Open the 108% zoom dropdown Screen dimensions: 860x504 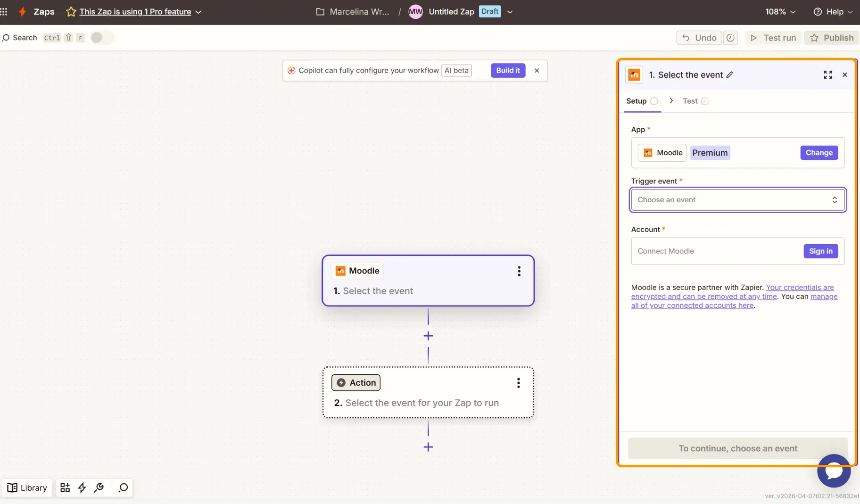(x=780, y=12)
